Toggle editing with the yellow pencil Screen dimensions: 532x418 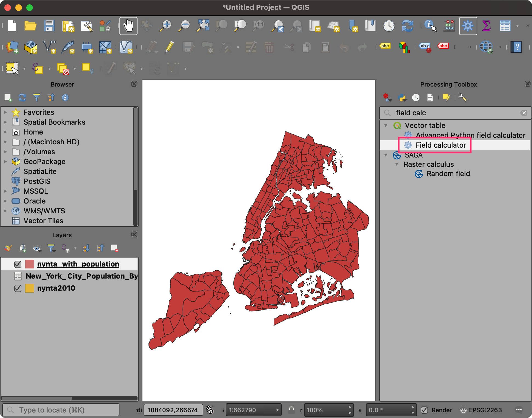click(170, 47)
